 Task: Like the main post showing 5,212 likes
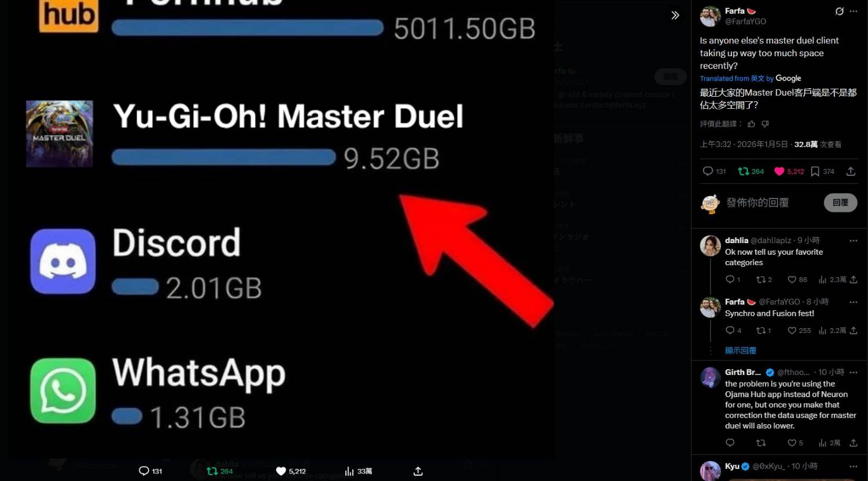(x=779, y=171)
